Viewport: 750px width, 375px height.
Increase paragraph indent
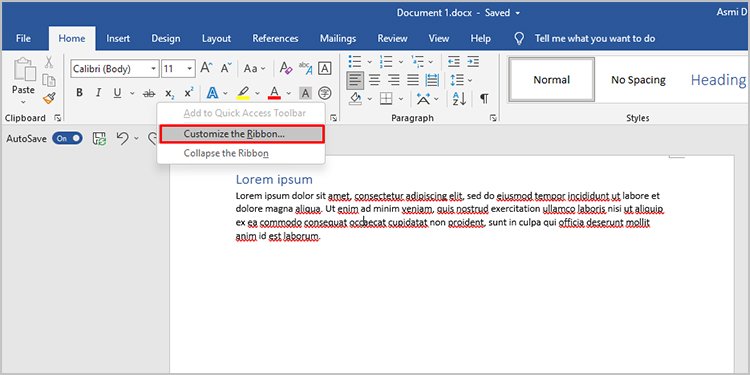[473, 62]
